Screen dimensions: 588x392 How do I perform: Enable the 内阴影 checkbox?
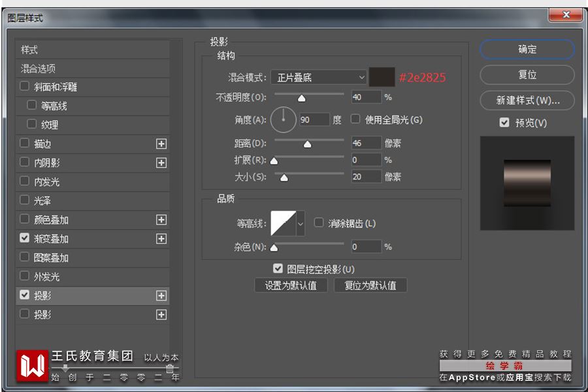point(24,162)
